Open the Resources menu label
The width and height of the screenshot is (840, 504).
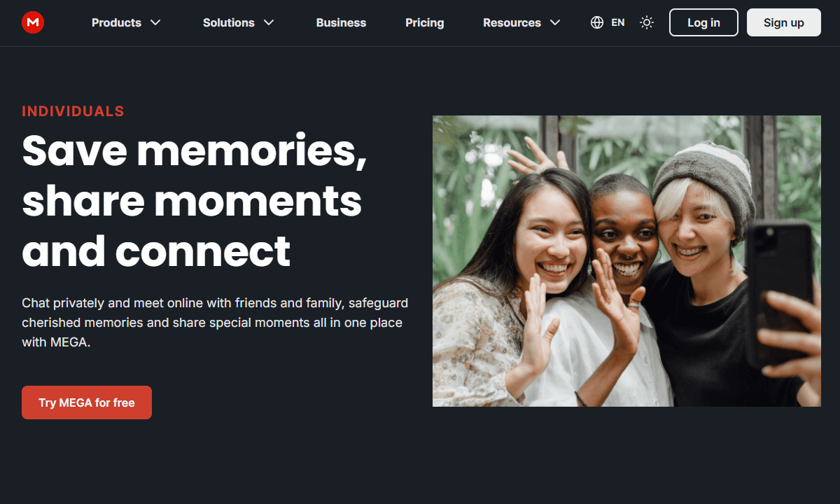[512, 22]
